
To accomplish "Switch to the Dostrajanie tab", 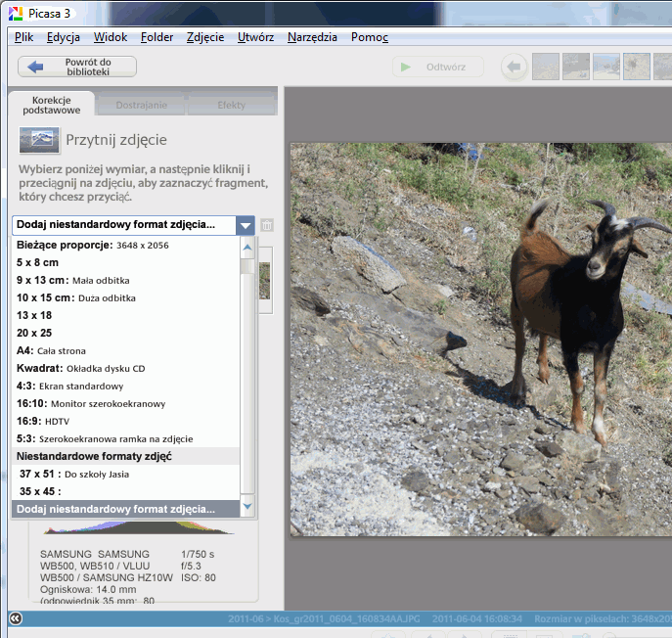I will 142,105.
